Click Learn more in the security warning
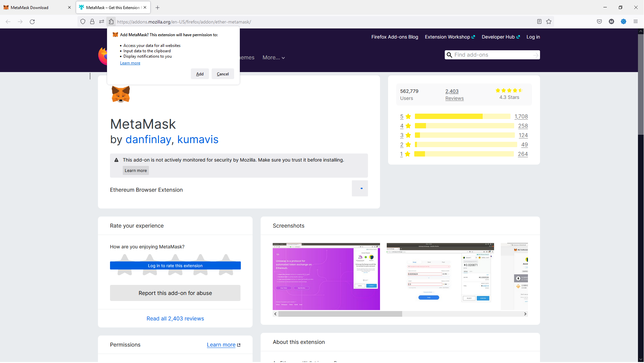Screen dimensions: 644x363 point(136,171)
